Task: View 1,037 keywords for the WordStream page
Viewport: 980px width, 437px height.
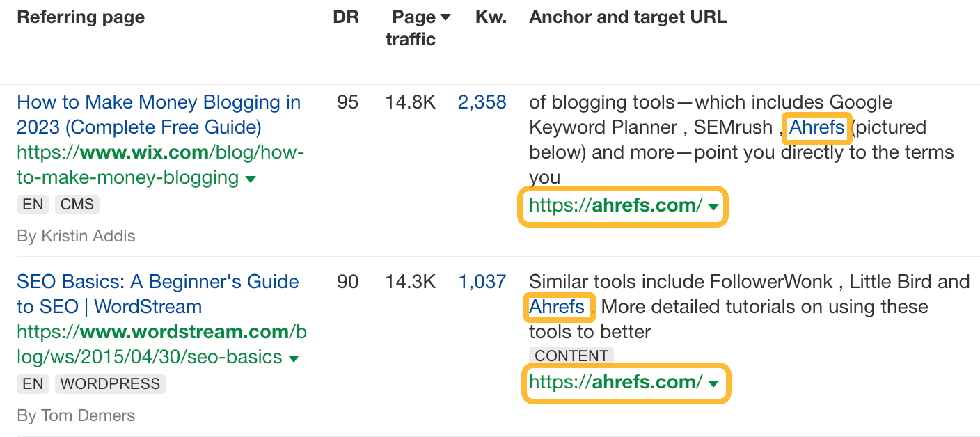Action: coord(482,281)
